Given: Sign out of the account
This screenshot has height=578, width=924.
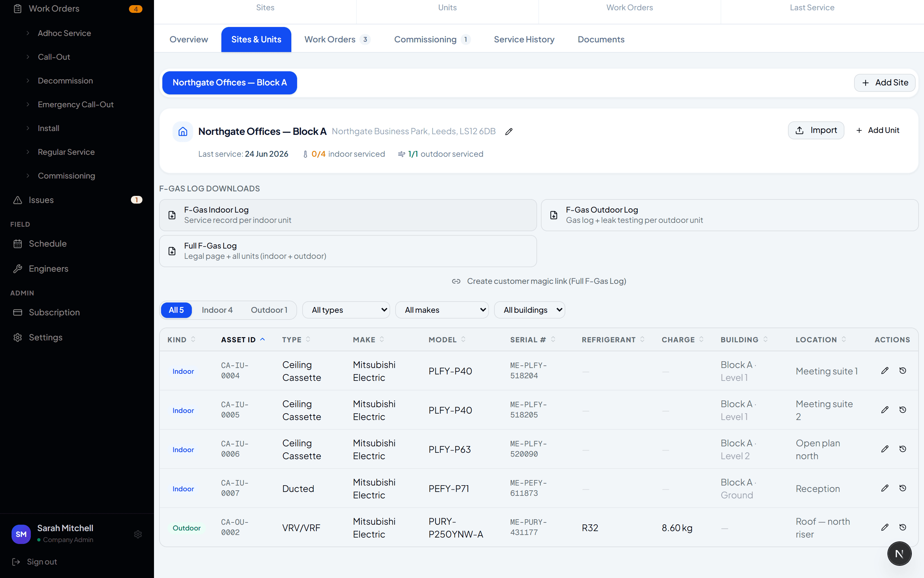Looking at the screenshot, I should 35,562.
